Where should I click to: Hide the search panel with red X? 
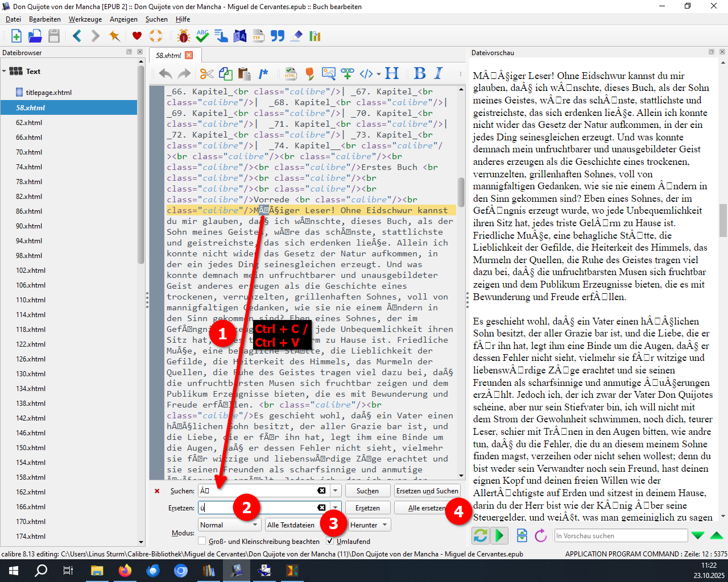[157, 491]
